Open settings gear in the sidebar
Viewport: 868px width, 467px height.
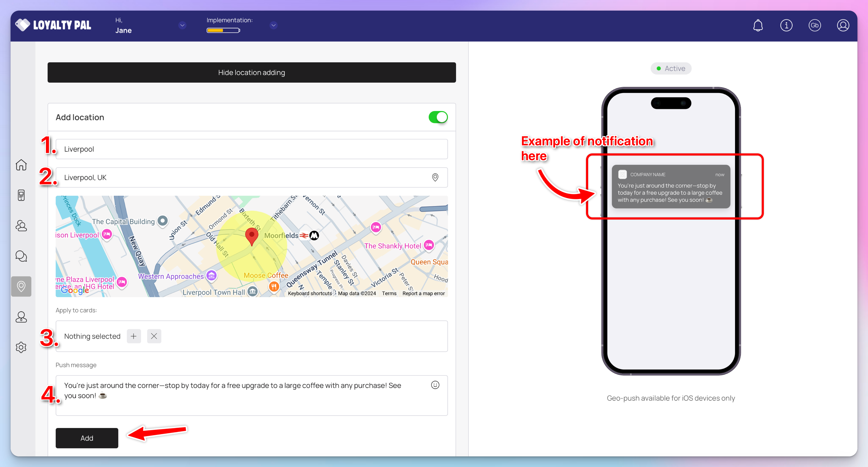(21, 347)
